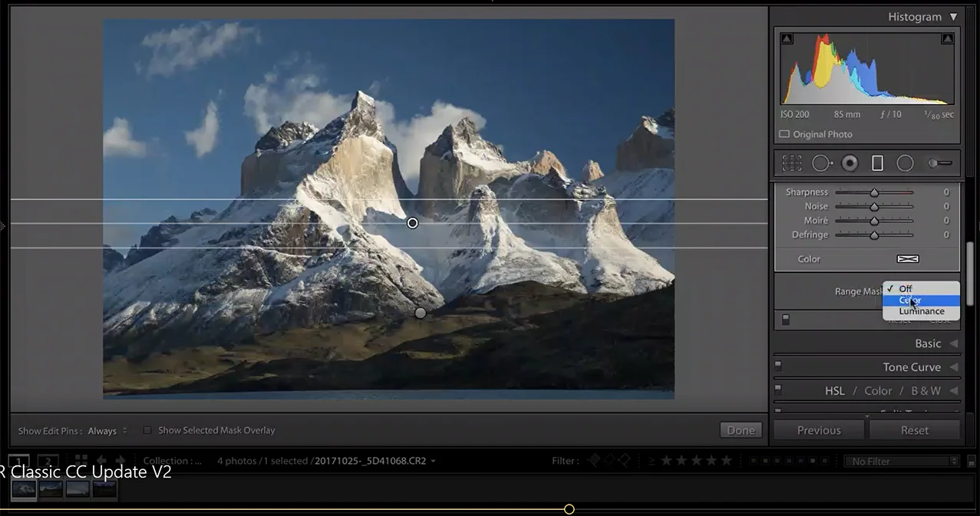Toggle the graduated filter panel on/off switch
This screenshot has height=516, width=980.
coord(785,320)
